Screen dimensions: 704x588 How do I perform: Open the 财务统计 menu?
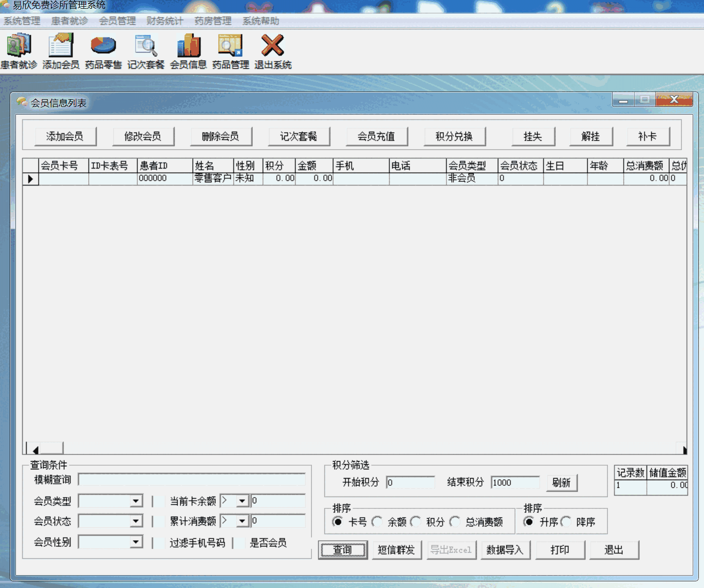pos(164,21)
